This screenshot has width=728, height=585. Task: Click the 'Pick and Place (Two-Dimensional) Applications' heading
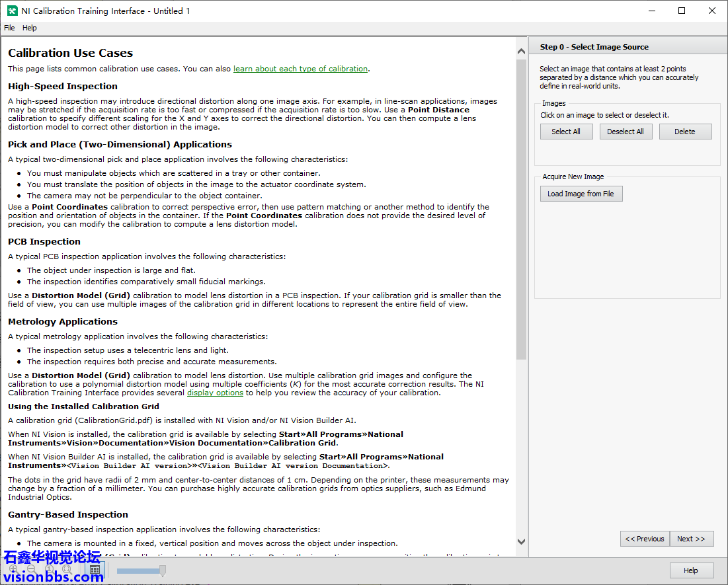pyautogui.click(x=120, y=144)
